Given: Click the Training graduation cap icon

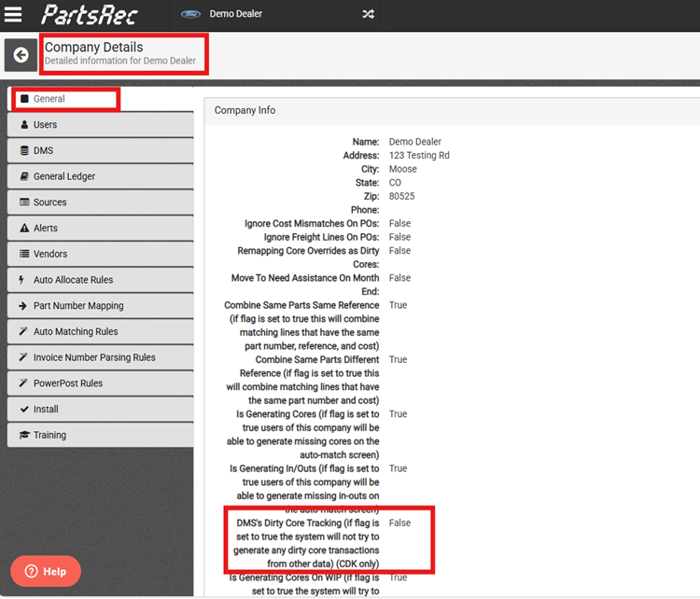Looking at the screenshot, I should coord(24,435).
